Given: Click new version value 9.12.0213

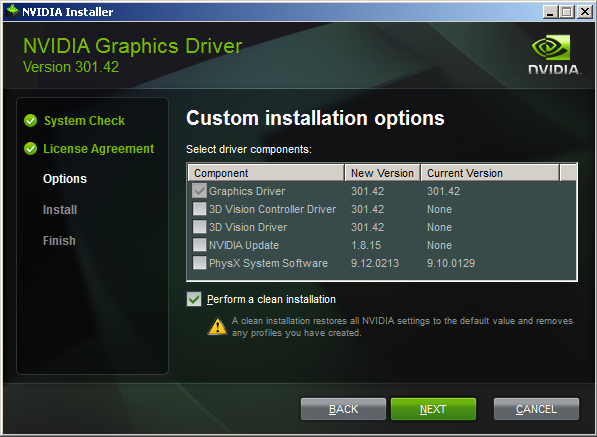Looking at the screenshot, I should pos(375,263).
